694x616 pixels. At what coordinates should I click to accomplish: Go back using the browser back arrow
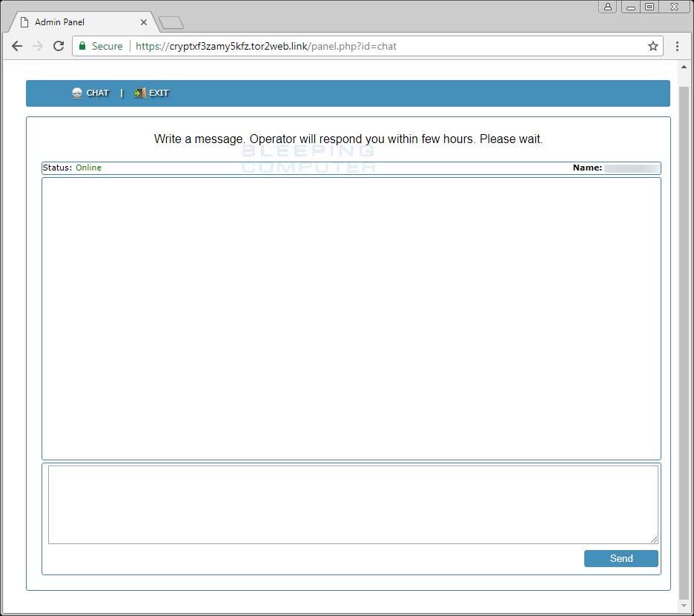point(17,46)
